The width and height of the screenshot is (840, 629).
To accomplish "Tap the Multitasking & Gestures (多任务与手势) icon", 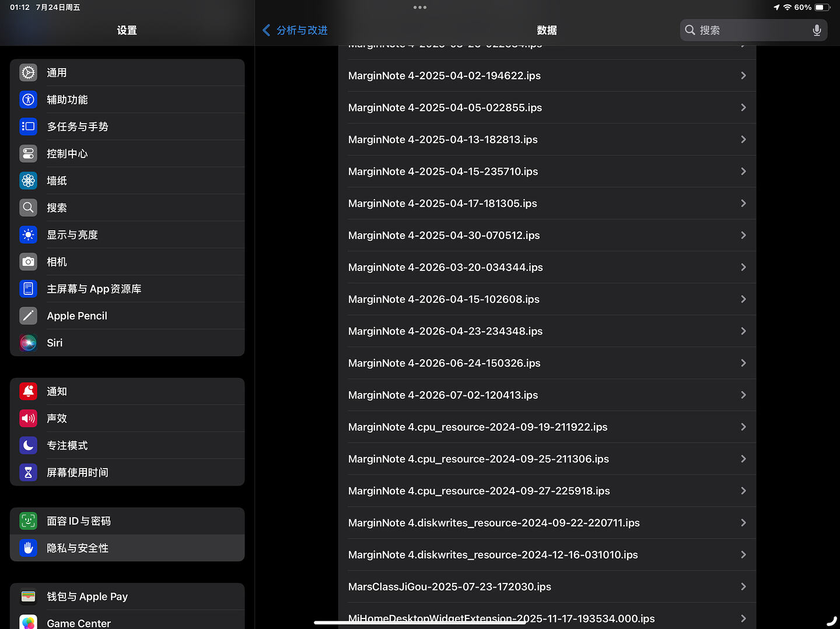I will pyautogui.click(x=28, y=126).
